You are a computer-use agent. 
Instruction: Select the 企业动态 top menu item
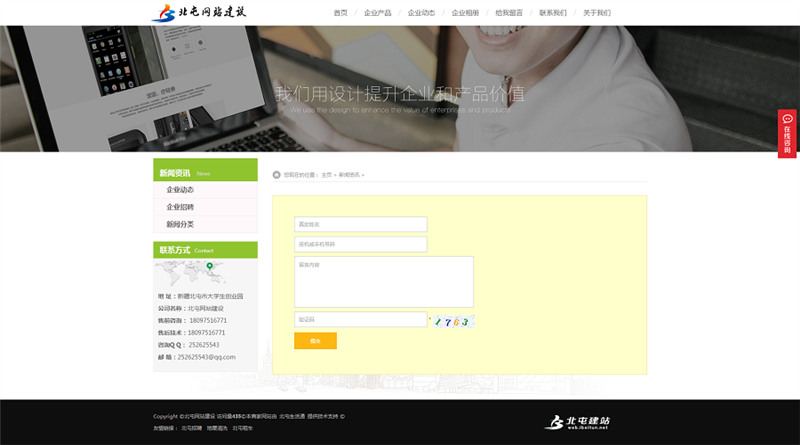(421, 13)
